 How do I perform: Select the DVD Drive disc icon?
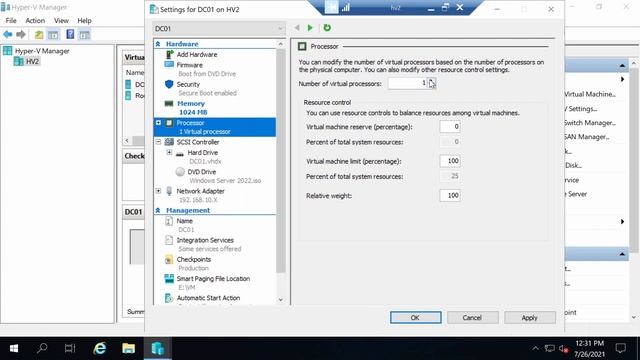tap(180, 172)
